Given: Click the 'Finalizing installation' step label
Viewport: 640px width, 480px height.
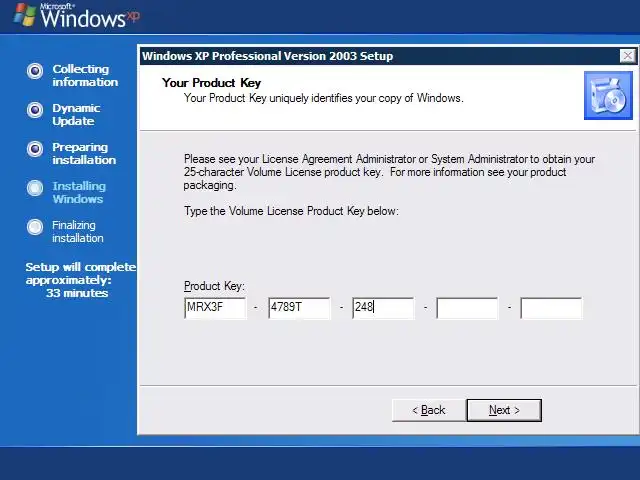Looking at the screenshot, I should pos(78,231).
